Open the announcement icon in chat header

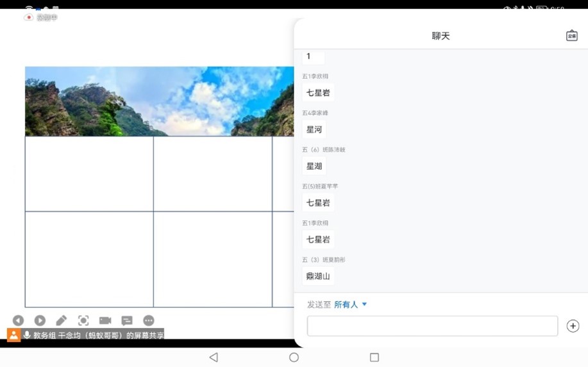571,36
